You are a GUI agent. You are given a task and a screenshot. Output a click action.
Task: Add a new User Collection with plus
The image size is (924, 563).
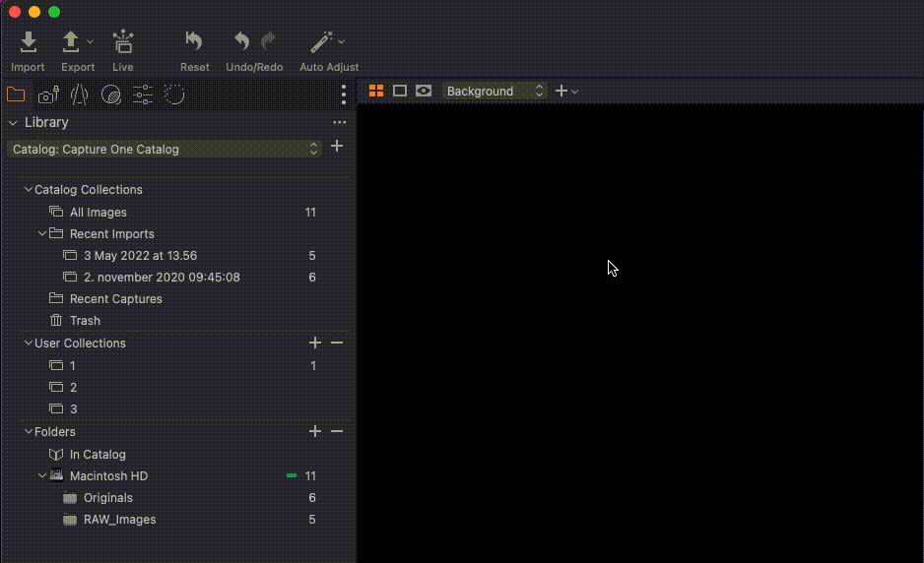pyautogui.click(x=315, y=344)
